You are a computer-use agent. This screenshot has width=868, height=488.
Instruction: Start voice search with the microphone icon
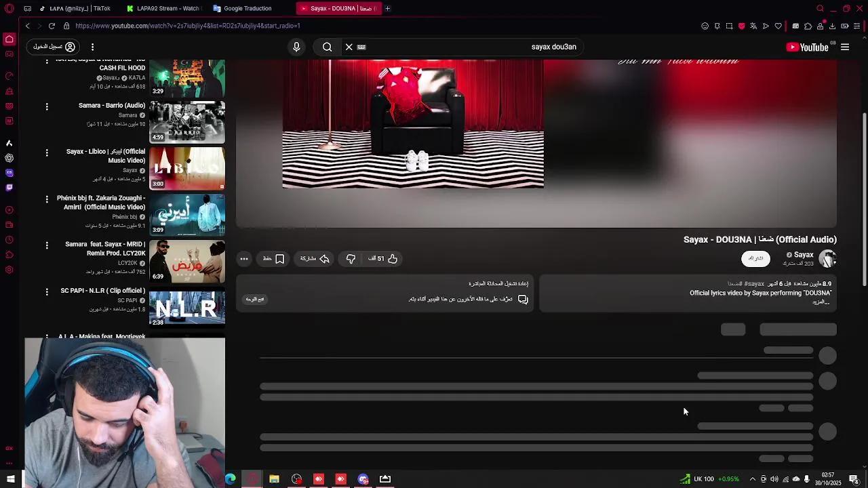[x=296, y=47]
